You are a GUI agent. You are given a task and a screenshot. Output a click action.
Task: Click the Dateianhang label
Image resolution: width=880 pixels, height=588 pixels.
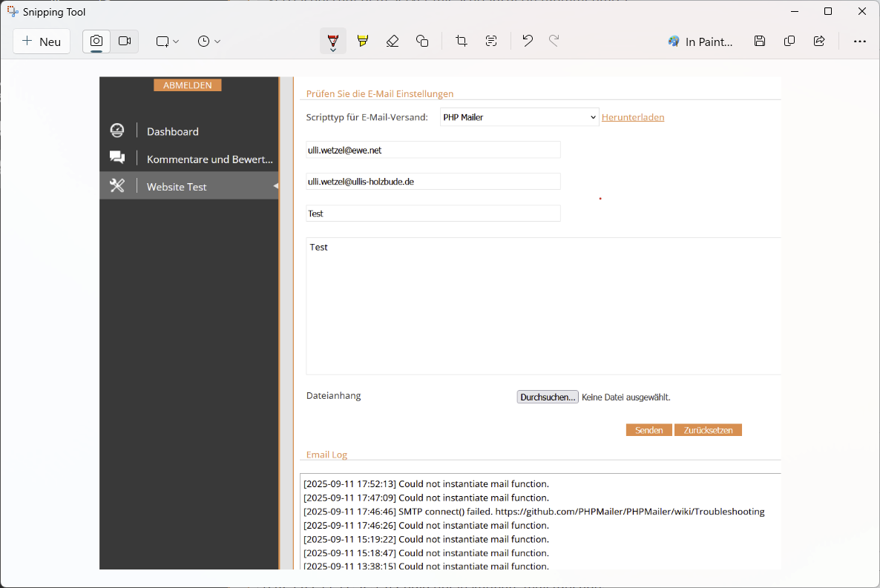click(x=333, y=395)
